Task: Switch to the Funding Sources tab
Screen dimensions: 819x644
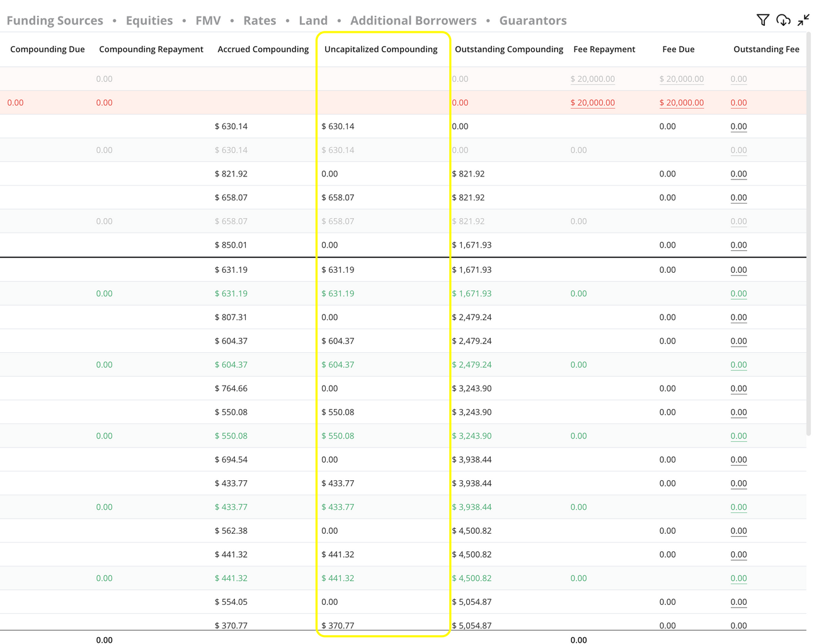Action: pos(55,21)
